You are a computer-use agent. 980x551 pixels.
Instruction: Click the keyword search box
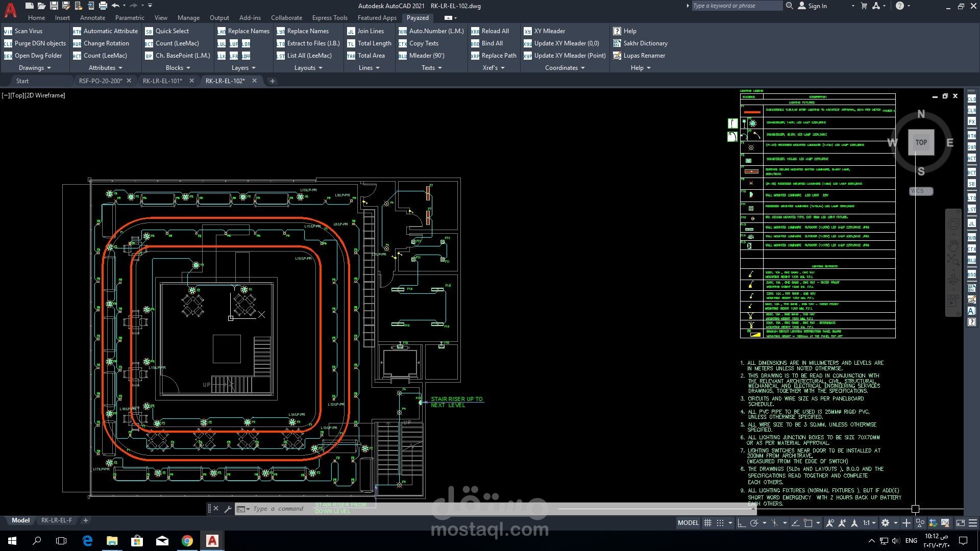click(x=737, y=6)
